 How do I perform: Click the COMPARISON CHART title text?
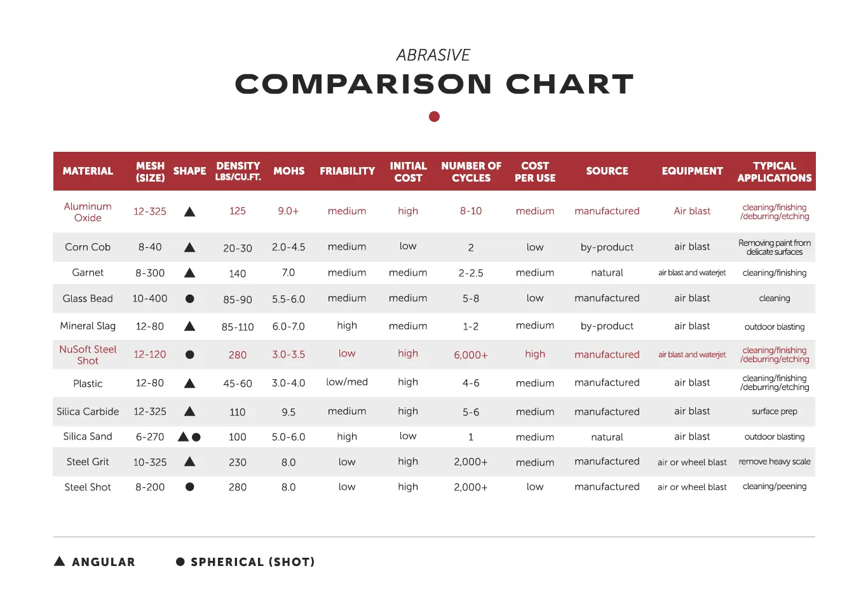(434, 84)
